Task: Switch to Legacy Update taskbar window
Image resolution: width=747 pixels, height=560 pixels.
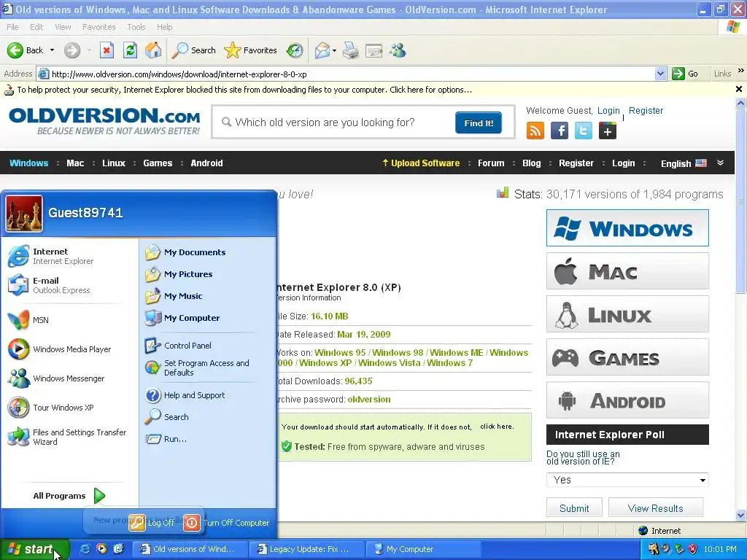Action: [x=307, y=549]
